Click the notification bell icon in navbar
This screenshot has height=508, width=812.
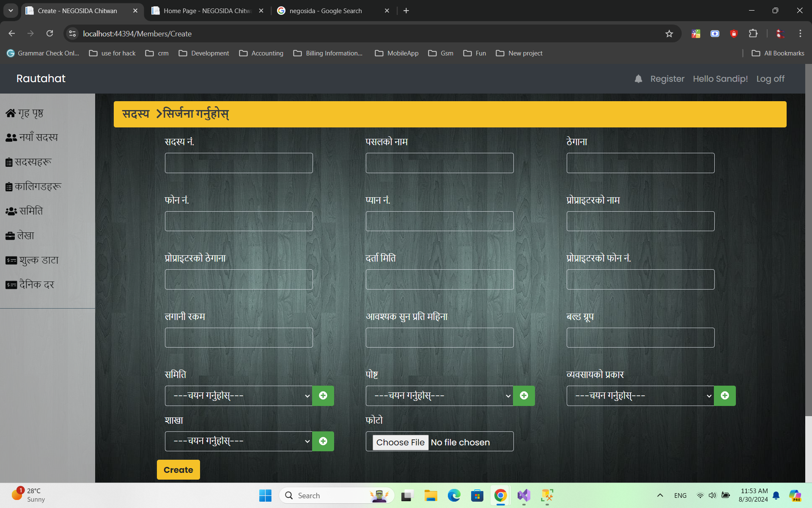[638, 79]
